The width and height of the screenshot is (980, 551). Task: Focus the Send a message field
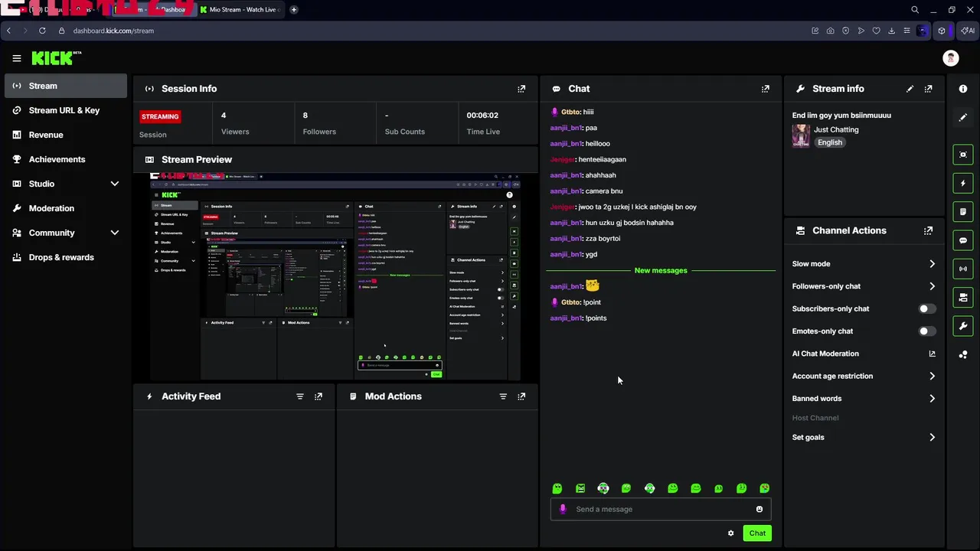661,509
